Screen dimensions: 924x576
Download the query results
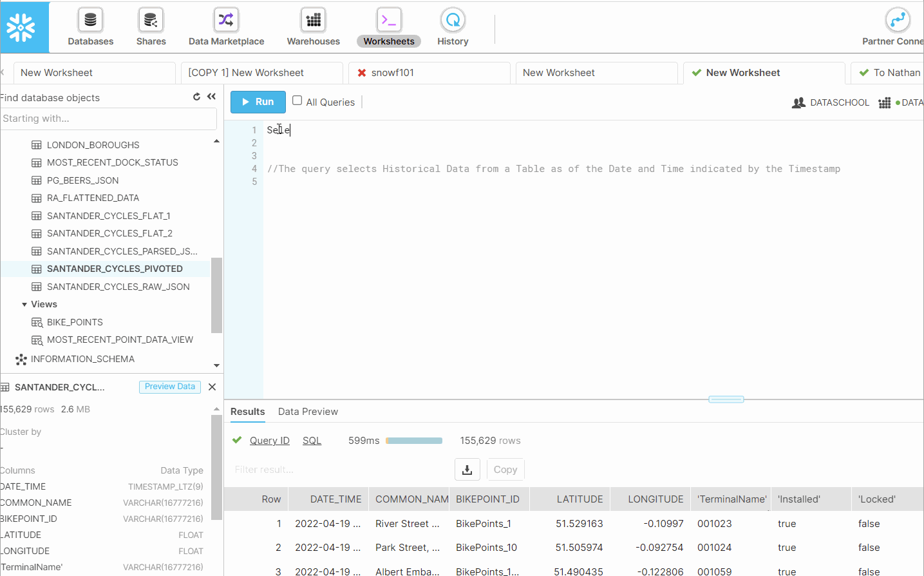[467, 470]
